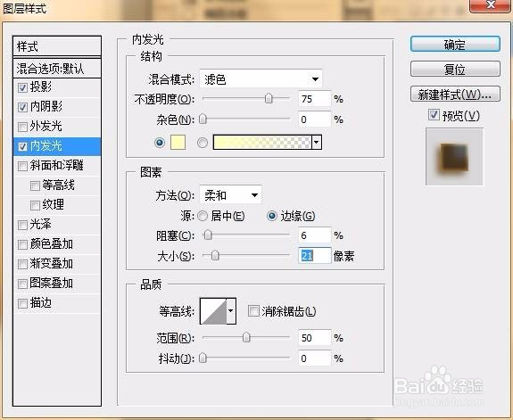The height and width of the screenshot is (420, 513).
Task: Enable the 渐变叠加 gradient overlay checkbox
Action: [x=22, y=264]
